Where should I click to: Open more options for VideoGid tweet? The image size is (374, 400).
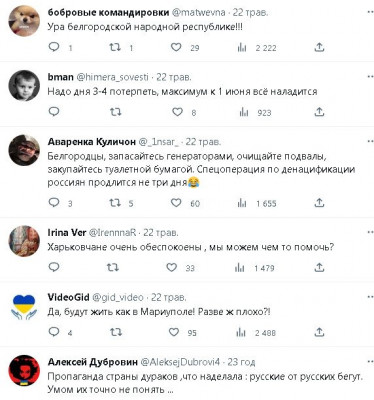click(x=370, y=297)
